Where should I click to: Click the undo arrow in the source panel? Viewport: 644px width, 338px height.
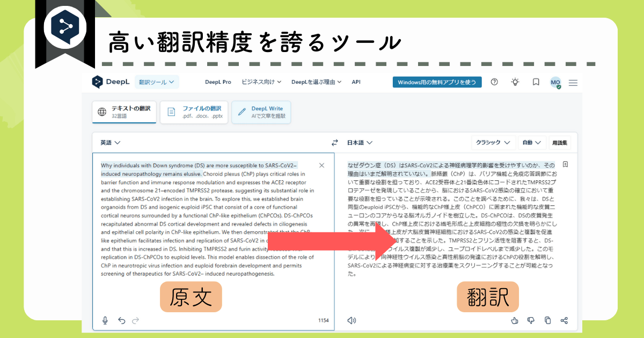(x=121, y=320)
